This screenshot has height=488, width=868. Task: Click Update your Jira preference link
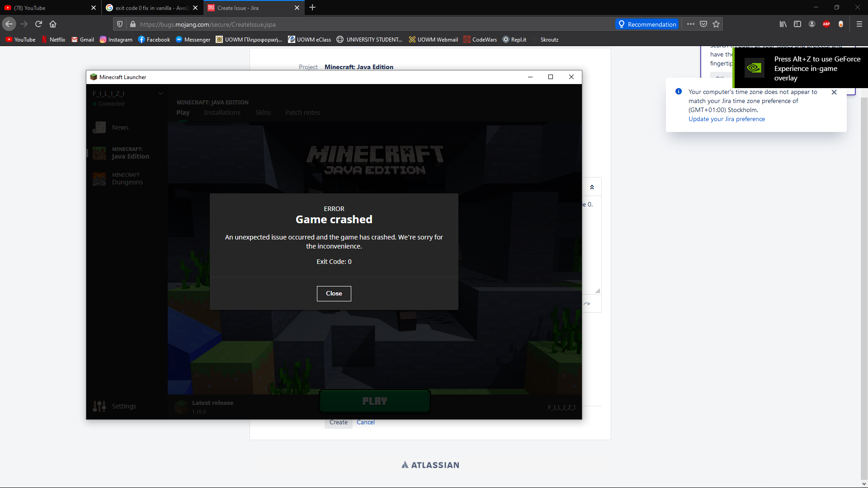point(726,119)
